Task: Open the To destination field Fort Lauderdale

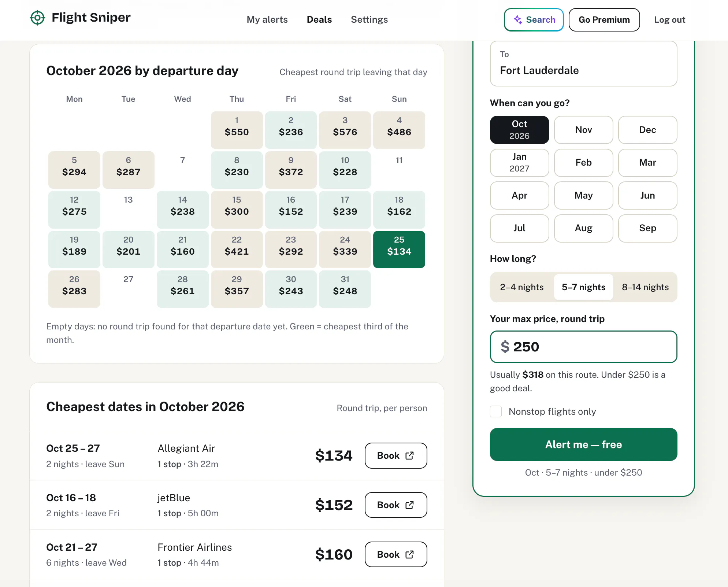Action: [x=583, y=64]
